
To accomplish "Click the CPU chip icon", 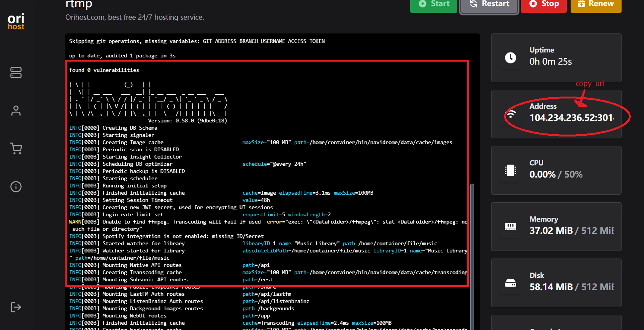I will tap(510, 170).
